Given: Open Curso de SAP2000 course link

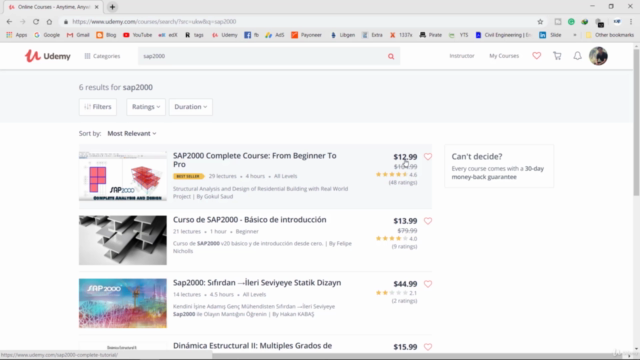Looking at the screenshot, I should point(249,220).
